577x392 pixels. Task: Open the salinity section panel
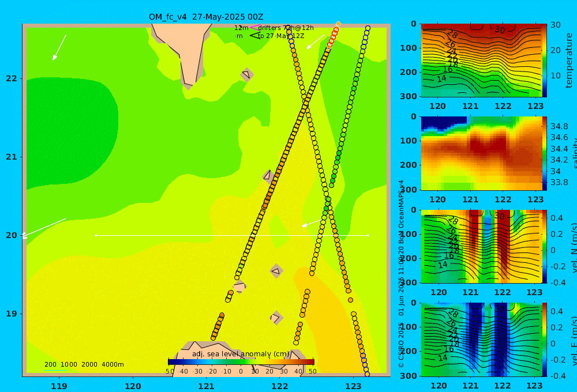pyautogui.click(x=482, y=153)
